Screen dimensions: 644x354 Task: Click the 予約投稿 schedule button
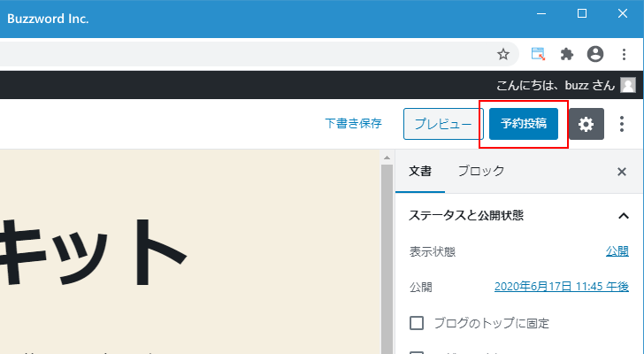tap(524, 124)
